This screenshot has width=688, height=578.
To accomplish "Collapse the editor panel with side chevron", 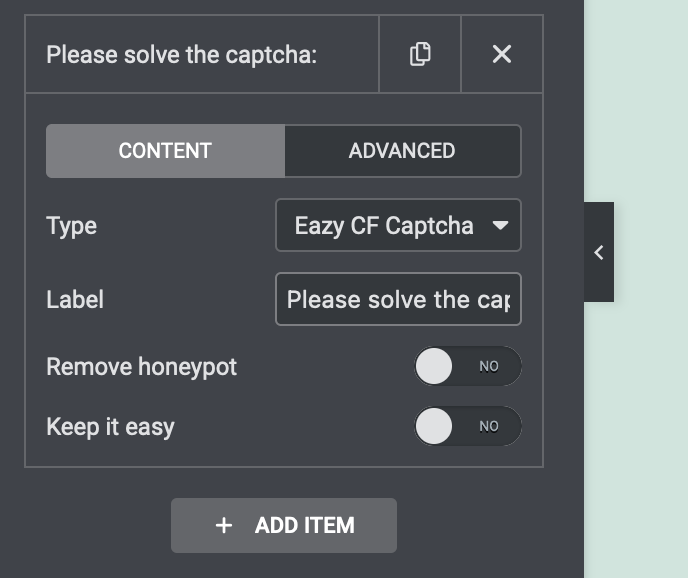I will click(x=599, y=252).
